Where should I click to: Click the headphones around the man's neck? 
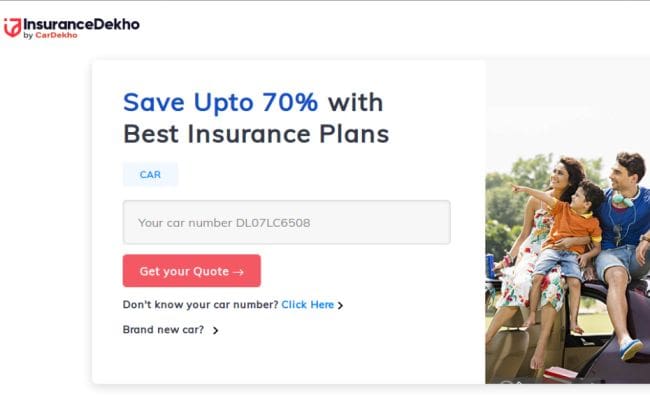tap(623, 199)
